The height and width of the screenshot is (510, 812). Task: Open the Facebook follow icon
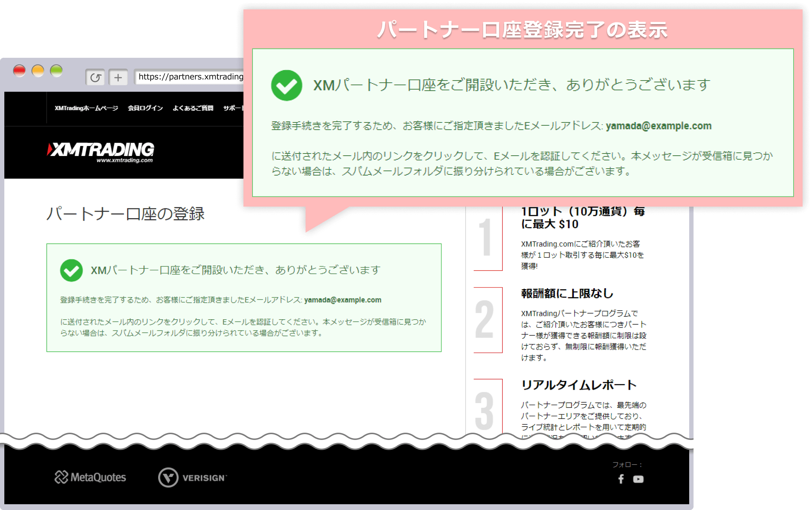(x=621, y=479)
